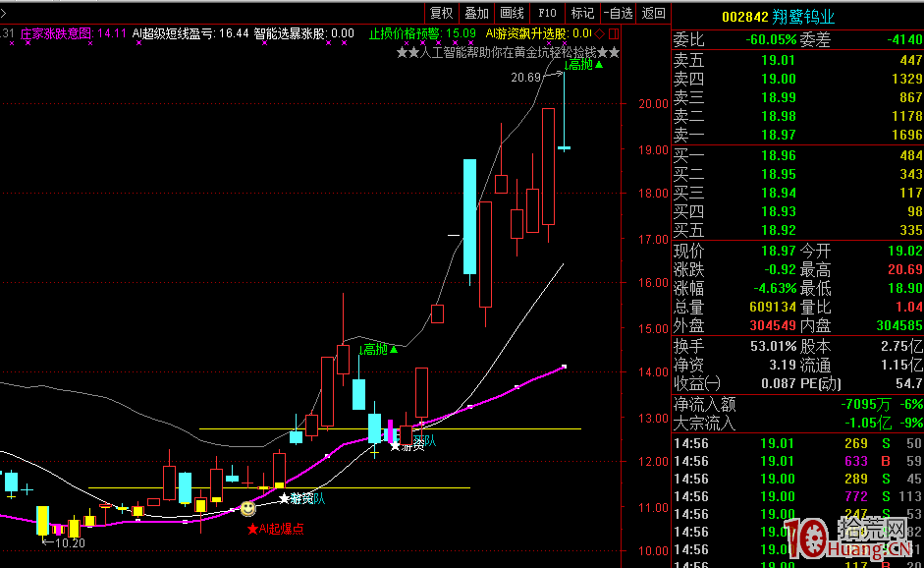The height and width of the screenshot is (568, 924).
Task: Click the 复权 toolbar button
Action: click(x=441, y=13)
